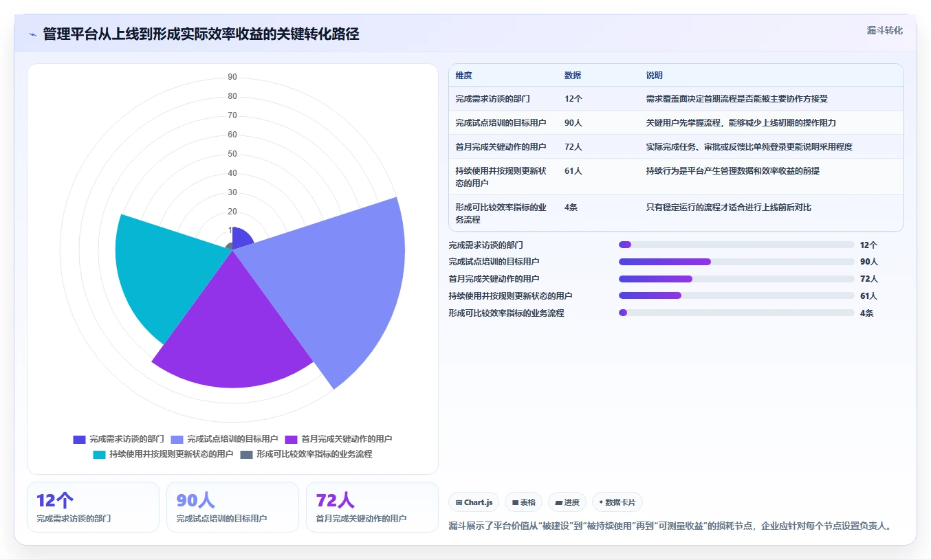This screenshot has width=931, height=560.
Task: Click the 数据卡片 tag
Action: pyautogui.click(x=617, y=502)
